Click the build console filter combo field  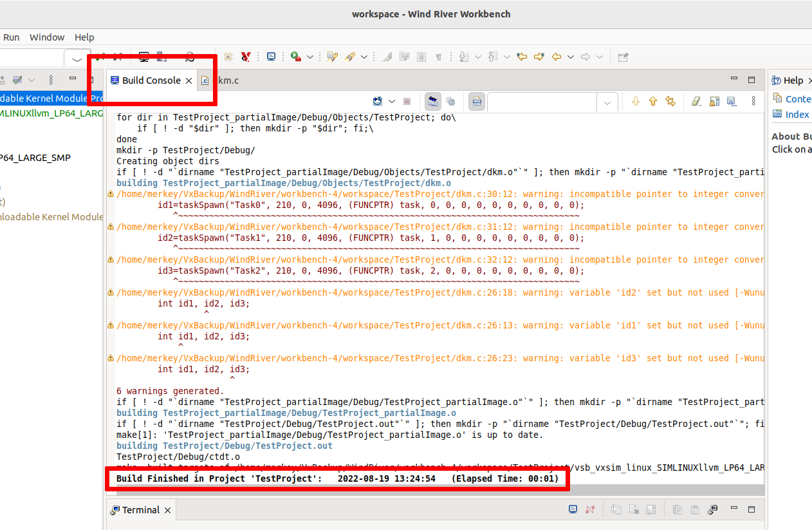(x=542, y=102)
